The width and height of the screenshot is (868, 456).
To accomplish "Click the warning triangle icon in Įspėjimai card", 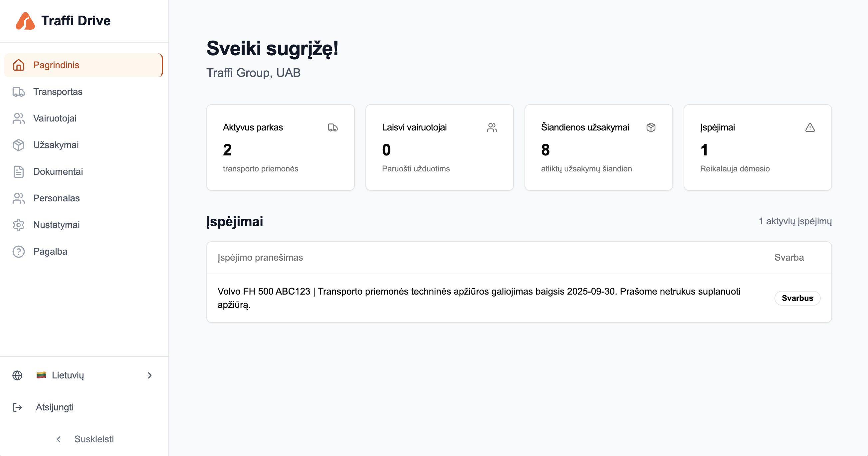I will (810, 128).
